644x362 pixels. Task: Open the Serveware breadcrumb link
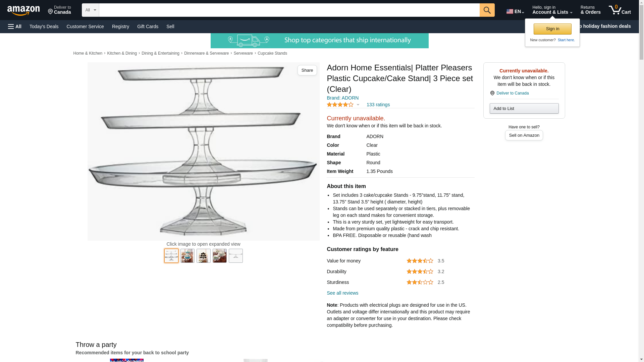pos(243,53)
